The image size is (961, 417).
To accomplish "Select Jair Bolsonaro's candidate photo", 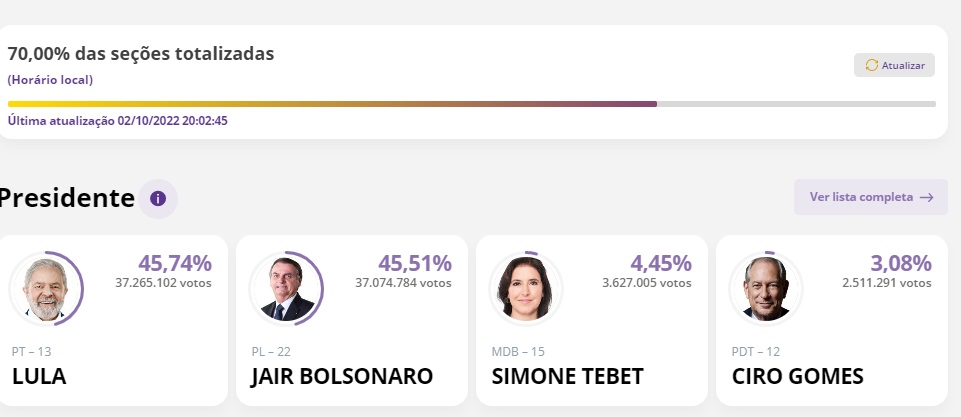I will click(x=286, y=287).
